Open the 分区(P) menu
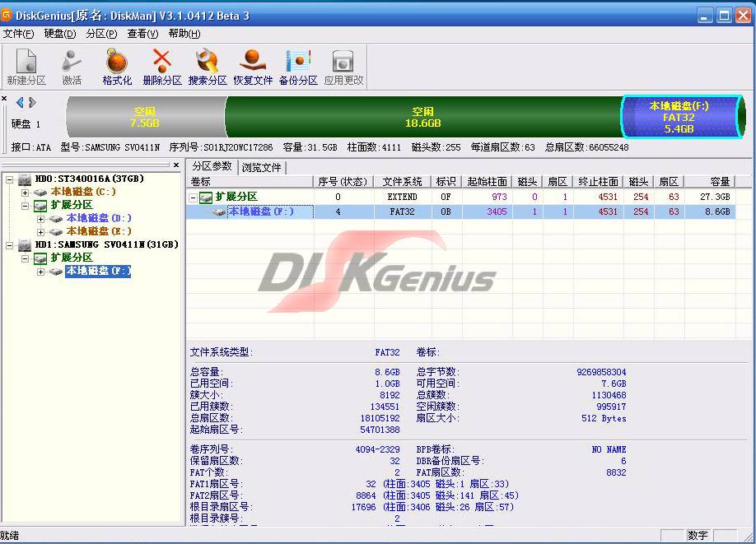Viewport: 756px width, 544px height. (x=101, y=34)
